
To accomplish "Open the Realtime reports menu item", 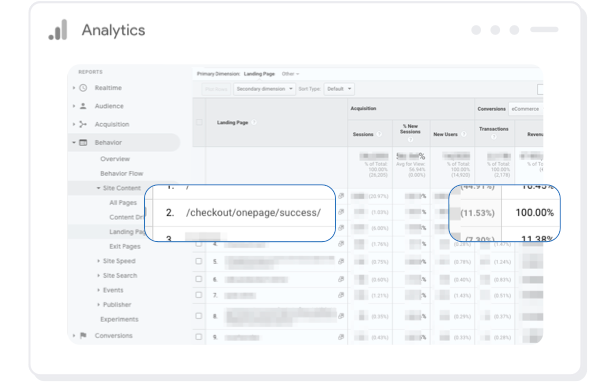I will coord(108,88).
